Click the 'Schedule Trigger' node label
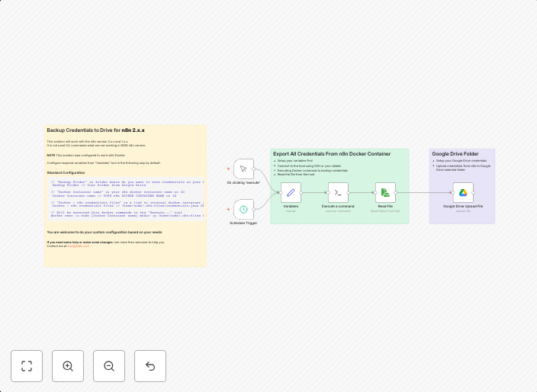The height and width of the screenshot is (392, 537). click(x=243, y=223)
